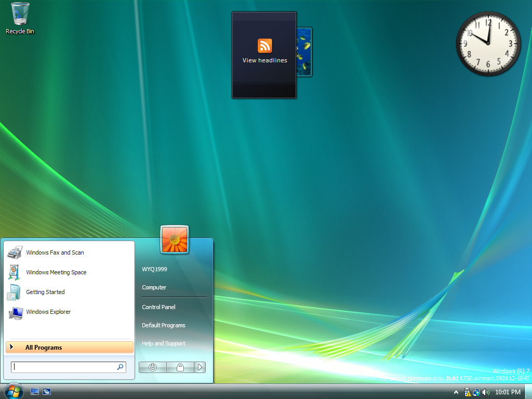This screenshot has width=532, height=399.
Task: Expand the shutdown options arrow
Action: (200, 367)
